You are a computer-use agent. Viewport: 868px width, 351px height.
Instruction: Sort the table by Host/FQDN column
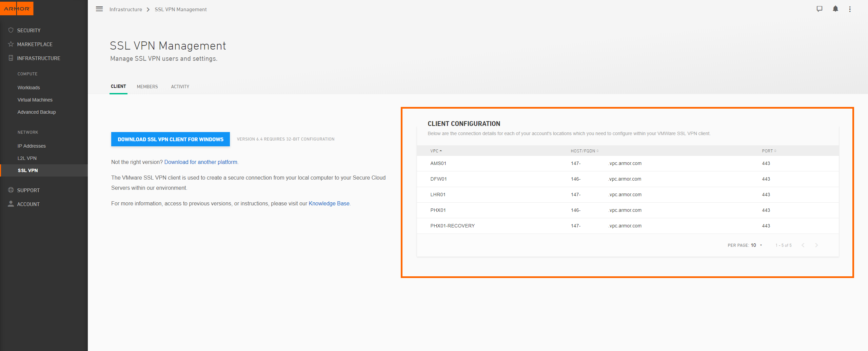(x=584, y=151)
